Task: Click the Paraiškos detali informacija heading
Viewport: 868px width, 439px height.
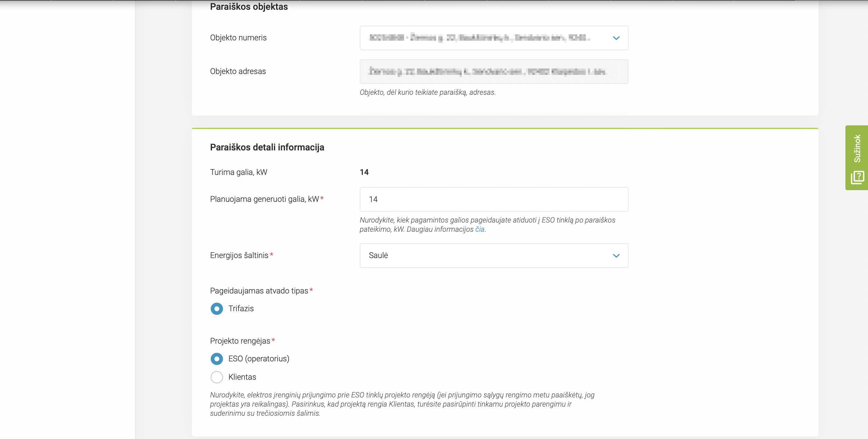Action: 267,147
